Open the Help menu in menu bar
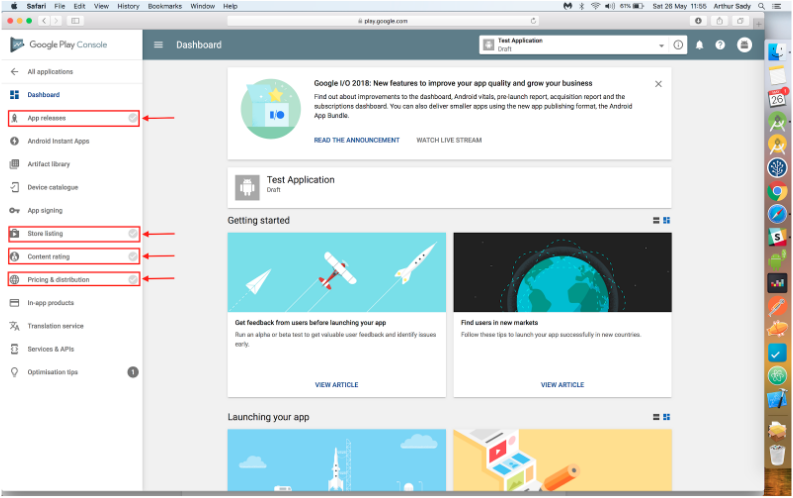Image resolution: width=793 pixels, height=498 pixels. (x=230, y=6)
